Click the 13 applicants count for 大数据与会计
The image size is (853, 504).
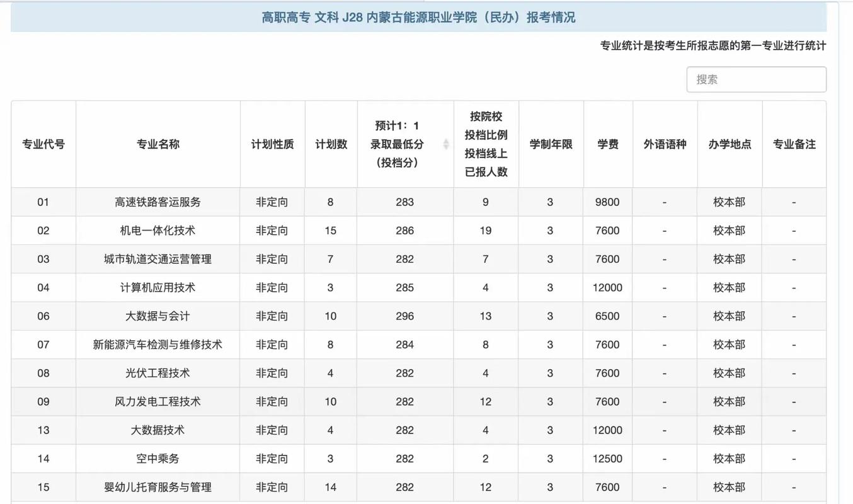tap(486, 316)
